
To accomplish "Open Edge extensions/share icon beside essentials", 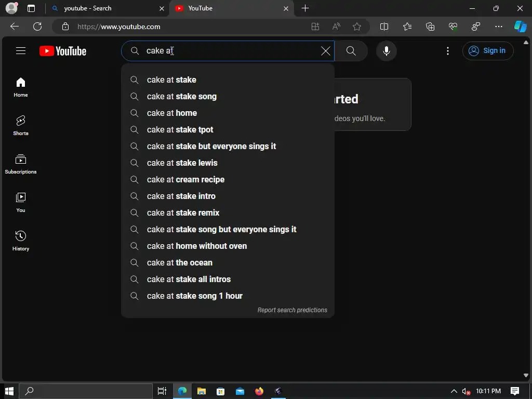I will pos(476,26).
